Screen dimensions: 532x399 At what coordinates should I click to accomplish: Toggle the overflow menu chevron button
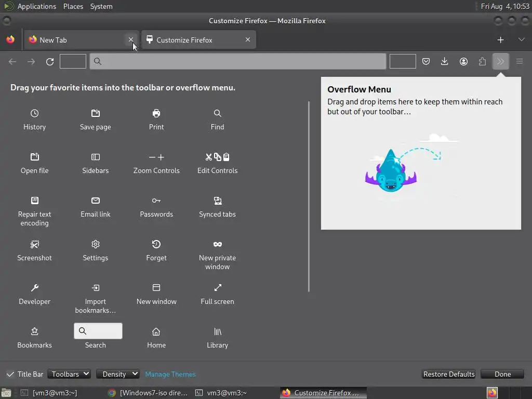point(501,61)
